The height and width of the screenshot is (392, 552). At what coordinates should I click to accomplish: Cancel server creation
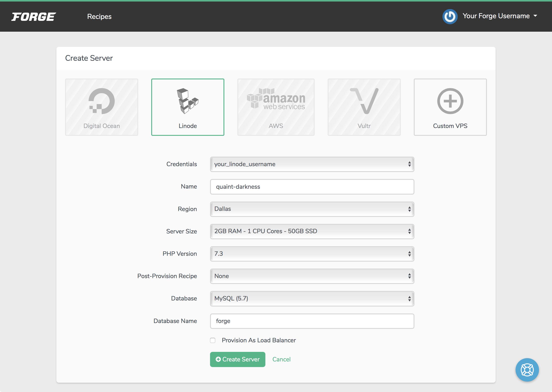[281, 359]
